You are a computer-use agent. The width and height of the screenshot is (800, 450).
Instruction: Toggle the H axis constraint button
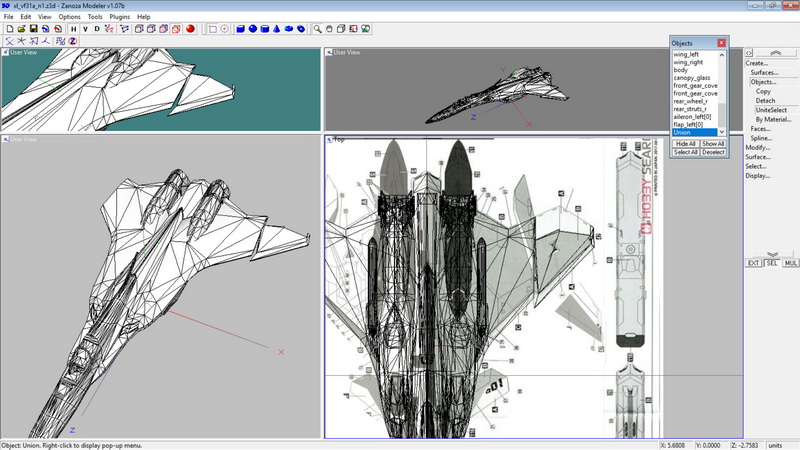[x=73, y=29]
